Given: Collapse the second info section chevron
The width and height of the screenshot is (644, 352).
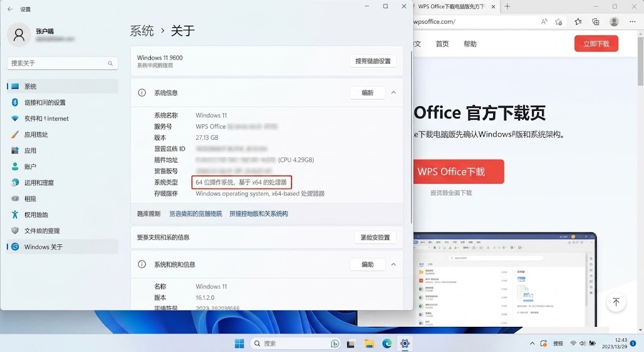Looking at the screenshot, I should point(394,264).
